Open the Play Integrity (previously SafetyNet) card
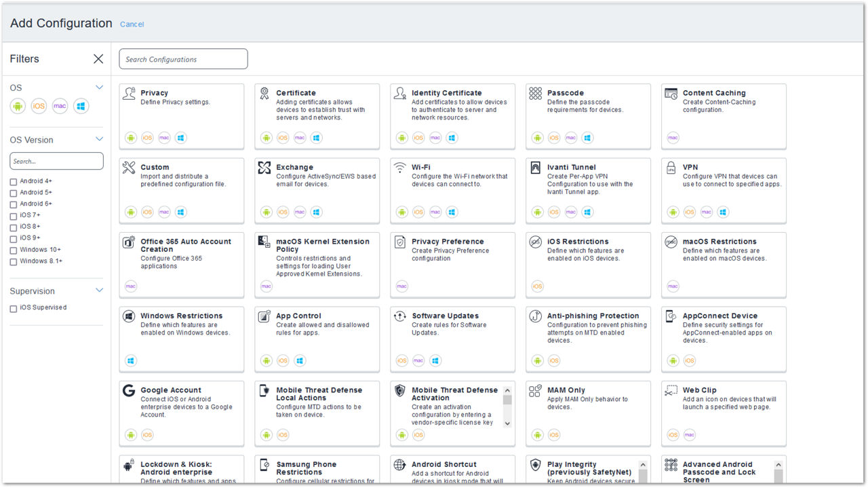 589,470
